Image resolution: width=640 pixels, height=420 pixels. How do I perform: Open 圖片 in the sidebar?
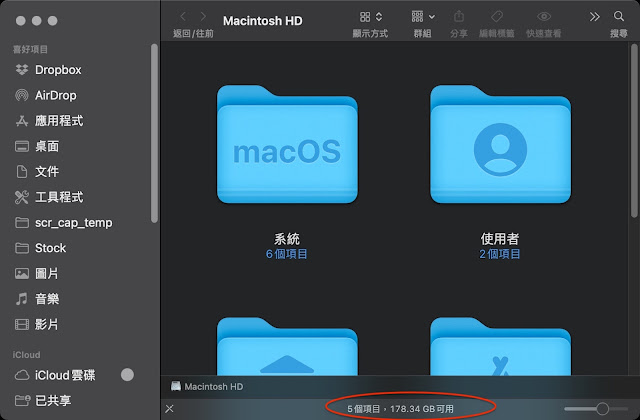(x=37, y=273)
